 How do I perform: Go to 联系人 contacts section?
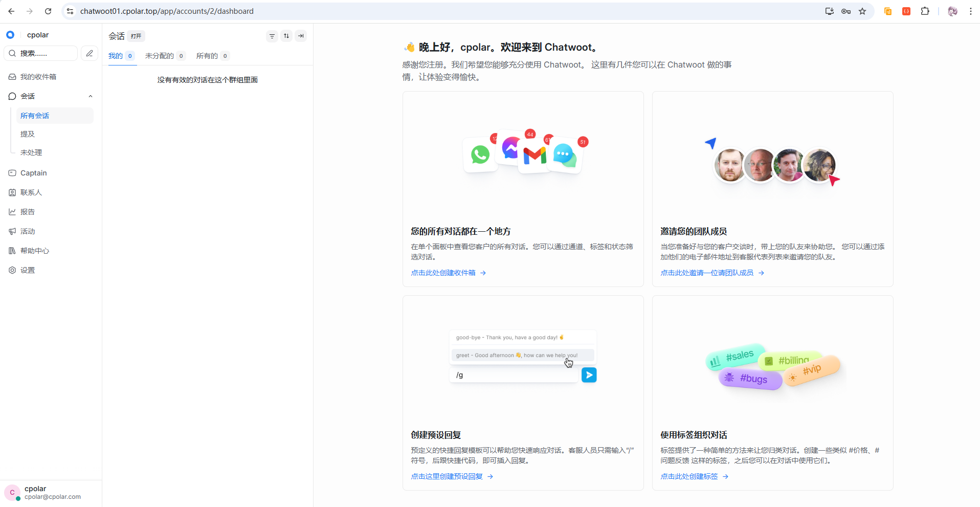(31, 192)
